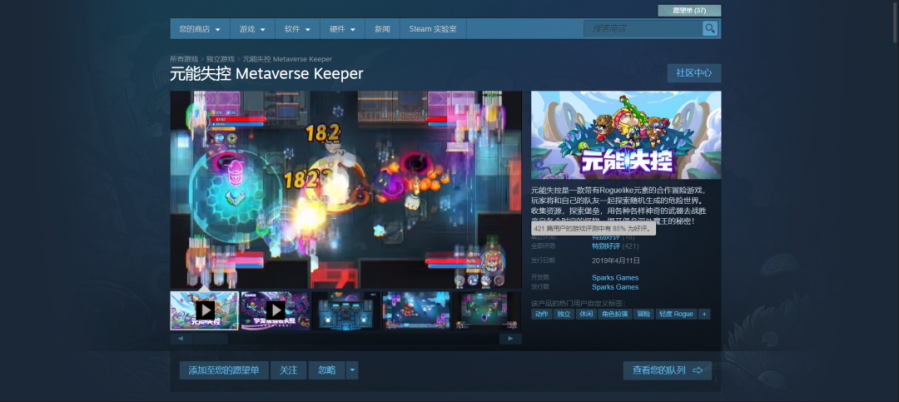Screen dimensions: 899x402
Task: Select the fourth screenshot thumbnail
Action: tap(417, 310)
